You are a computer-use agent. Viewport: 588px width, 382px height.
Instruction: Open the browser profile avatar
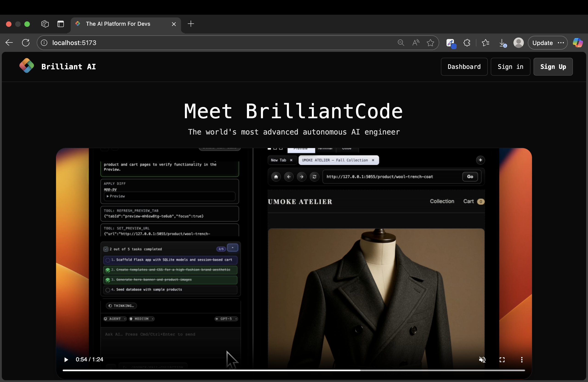518,42
